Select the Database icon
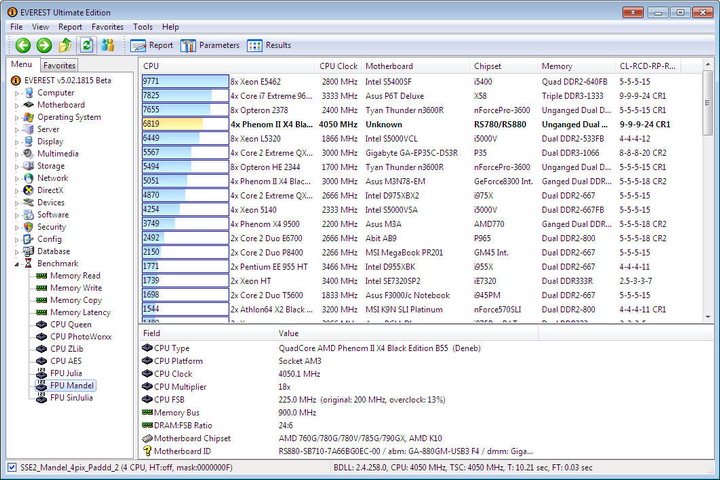720x480 pixels. [29, 251]
